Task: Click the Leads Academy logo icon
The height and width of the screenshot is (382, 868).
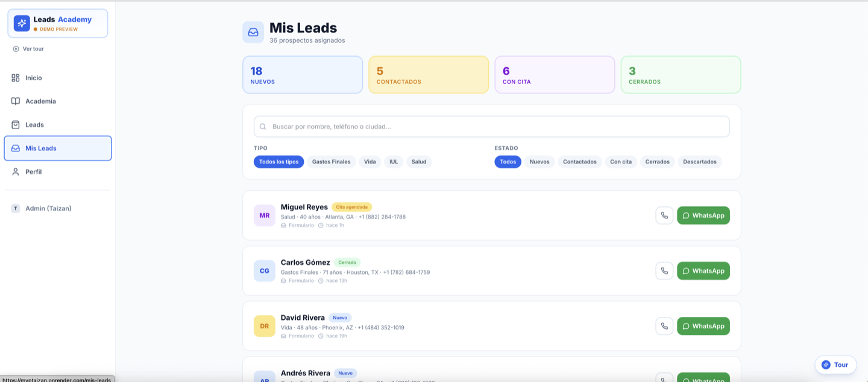Action: [22, 24]
